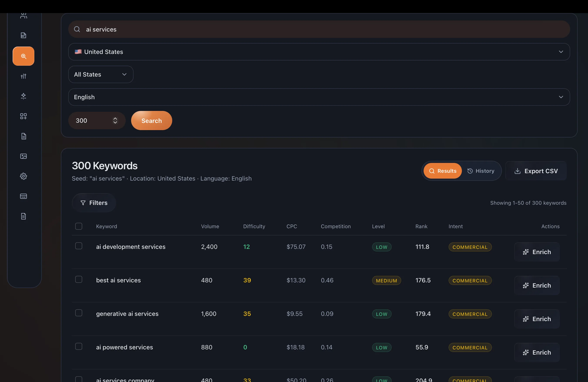
Task: Check the ai powered services row checkbox
Action: tap(79, 346)
